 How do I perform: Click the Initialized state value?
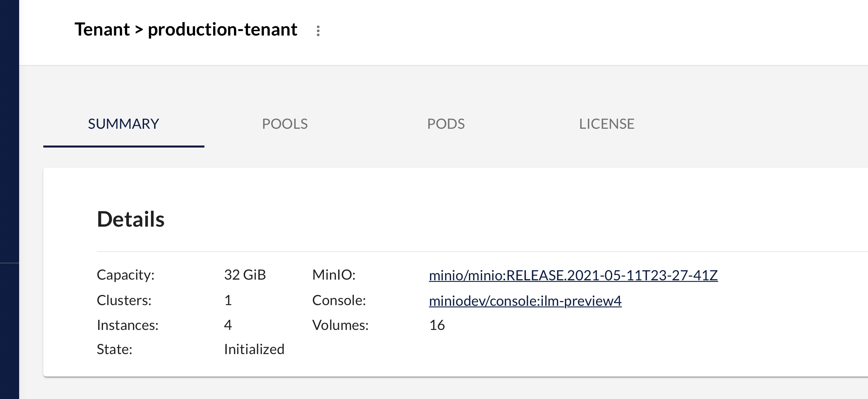[x=254, y=349]
